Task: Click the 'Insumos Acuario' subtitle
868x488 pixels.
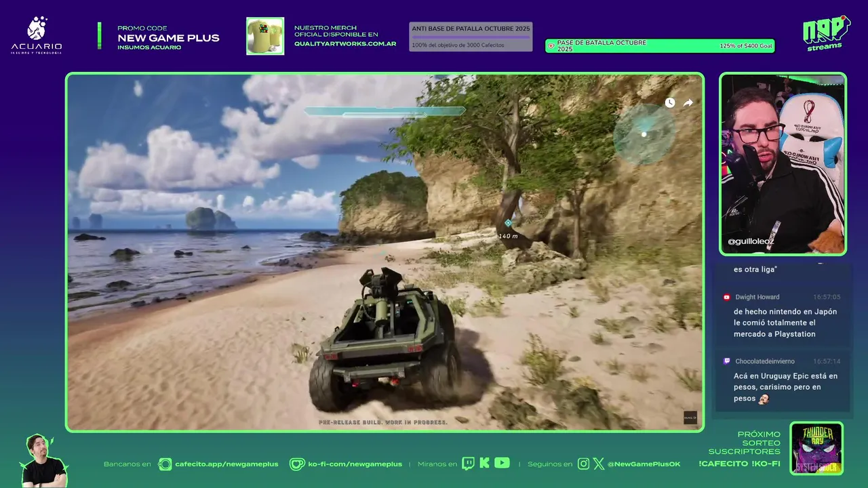Action: (x=149, y=47)
